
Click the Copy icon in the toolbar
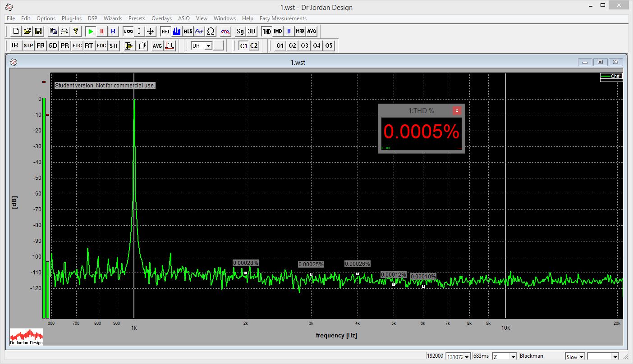click(x=53, y=31)
